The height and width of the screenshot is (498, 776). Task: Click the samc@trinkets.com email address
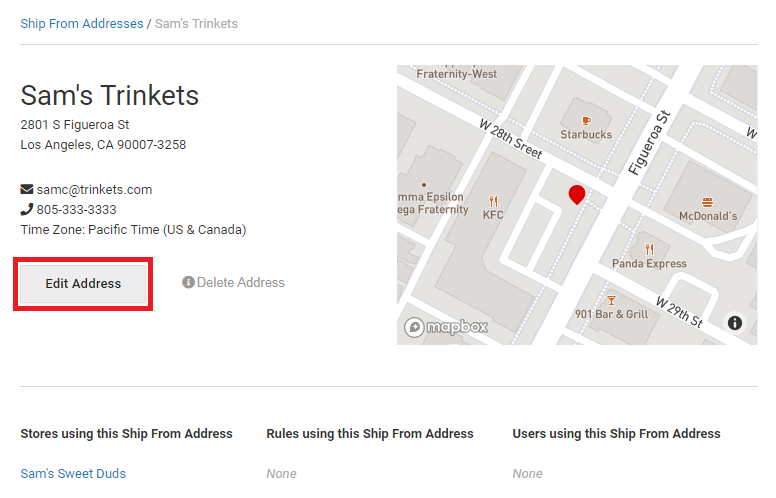pos(94,190)
